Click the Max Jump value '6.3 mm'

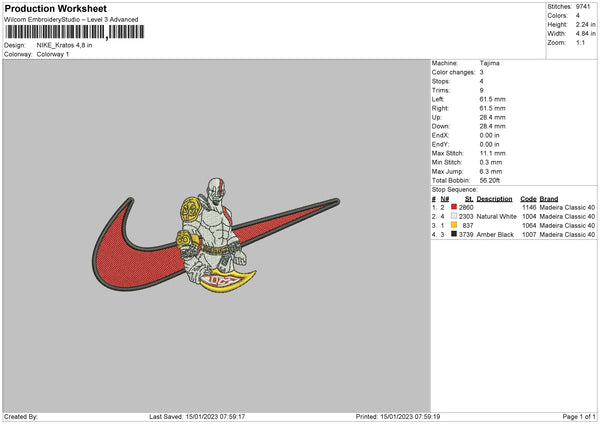(x=491, y=171)
